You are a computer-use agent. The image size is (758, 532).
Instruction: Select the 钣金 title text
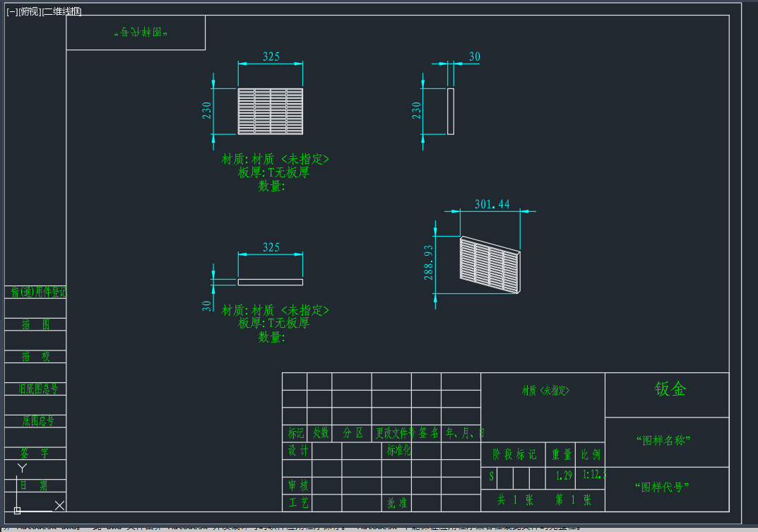(670, 389)
